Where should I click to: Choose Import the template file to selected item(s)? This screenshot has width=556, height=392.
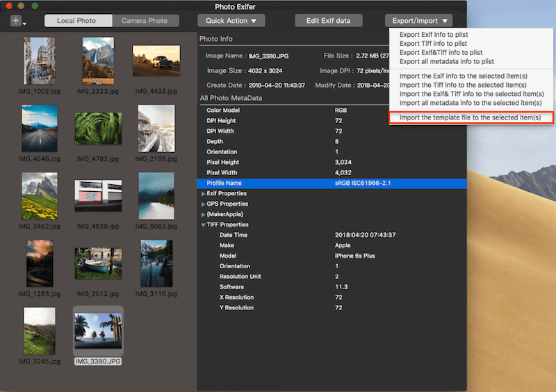[471, 117]
